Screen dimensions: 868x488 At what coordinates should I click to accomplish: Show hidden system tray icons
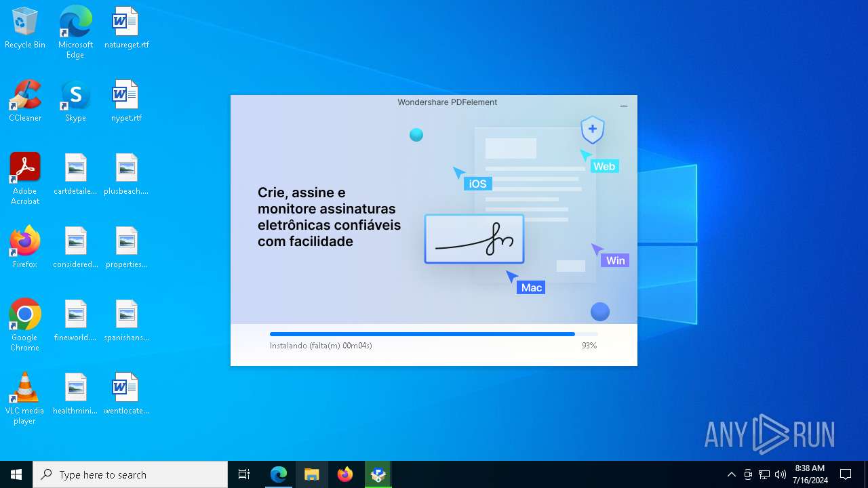(731, 474)
